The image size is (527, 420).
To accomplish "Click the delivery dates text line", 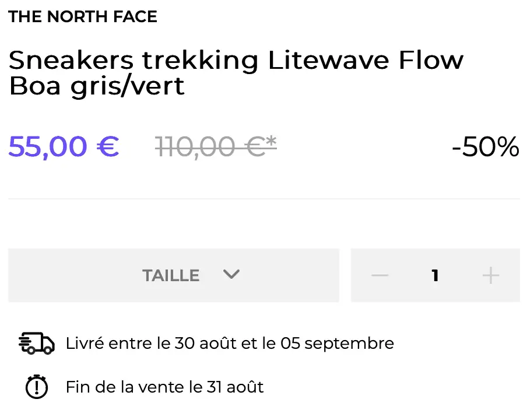I will 230,343.
